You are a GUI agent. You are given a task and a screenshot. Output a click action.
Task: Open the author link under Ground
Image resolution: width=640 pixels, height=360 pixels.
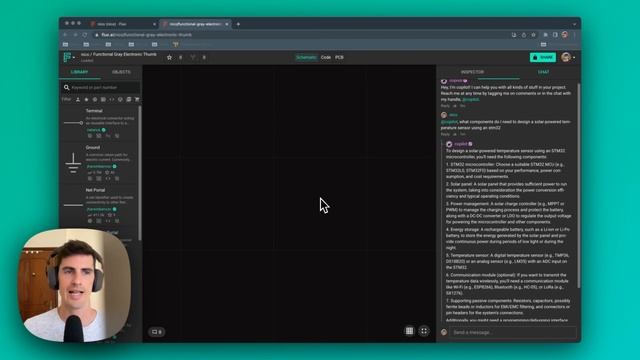(99, 167)
